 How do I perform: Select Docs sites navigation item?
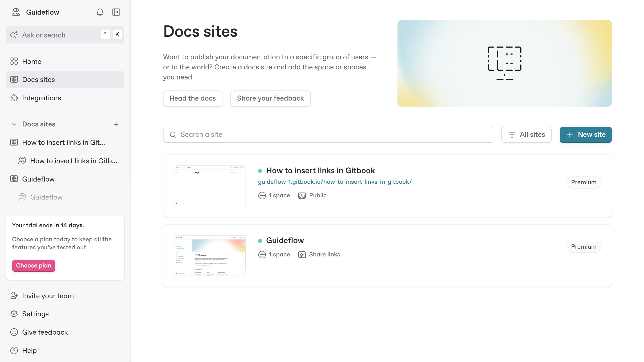click(65, 79)
